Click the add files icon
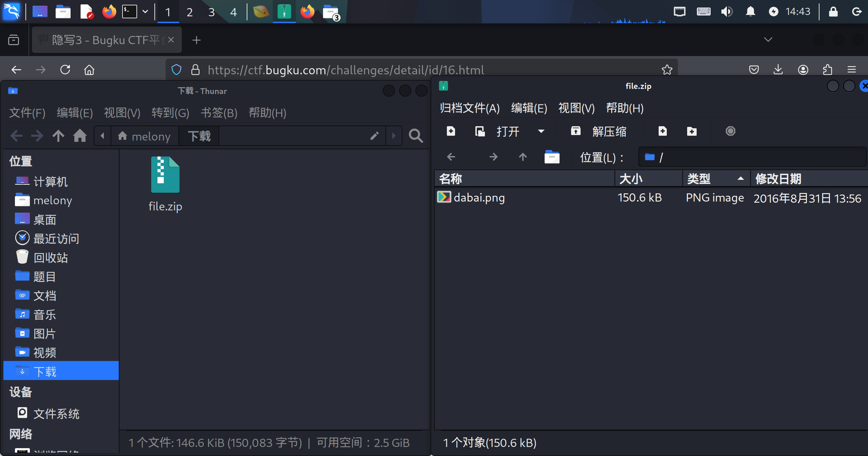Image resolution: width=868 pixels, height=456 pixels. coord(662,131)
